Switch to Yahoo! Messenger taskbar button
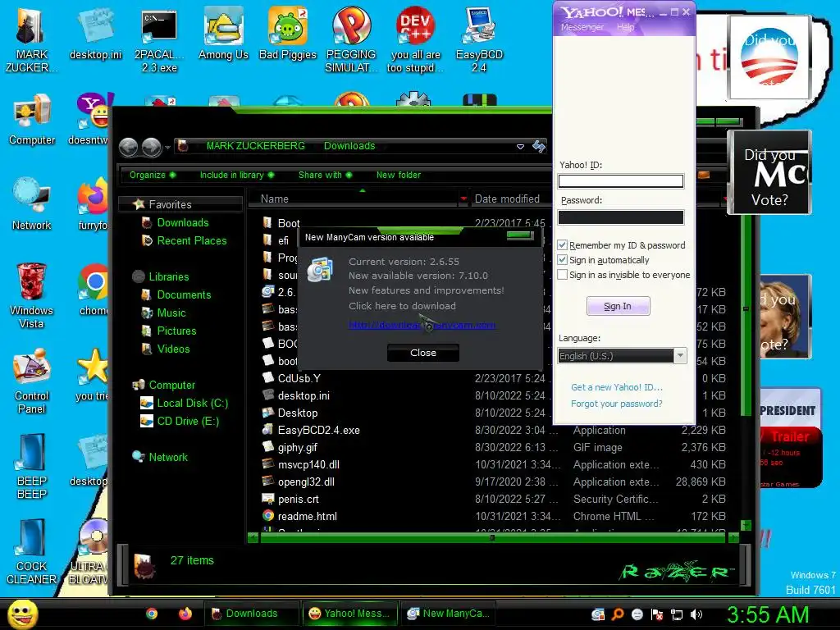This screenshot has width=840, height=630. tap(350, 614)
